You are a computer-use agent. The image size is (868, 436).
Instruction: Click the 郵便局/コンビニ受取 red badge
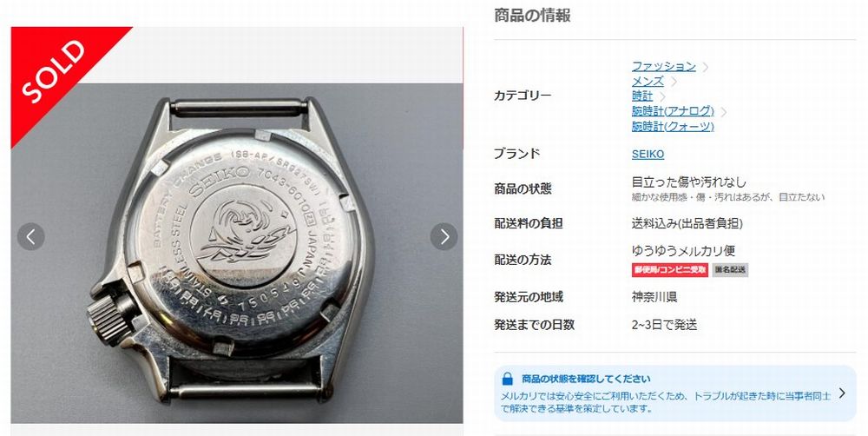pyautogui.click(x=670, y=270)
